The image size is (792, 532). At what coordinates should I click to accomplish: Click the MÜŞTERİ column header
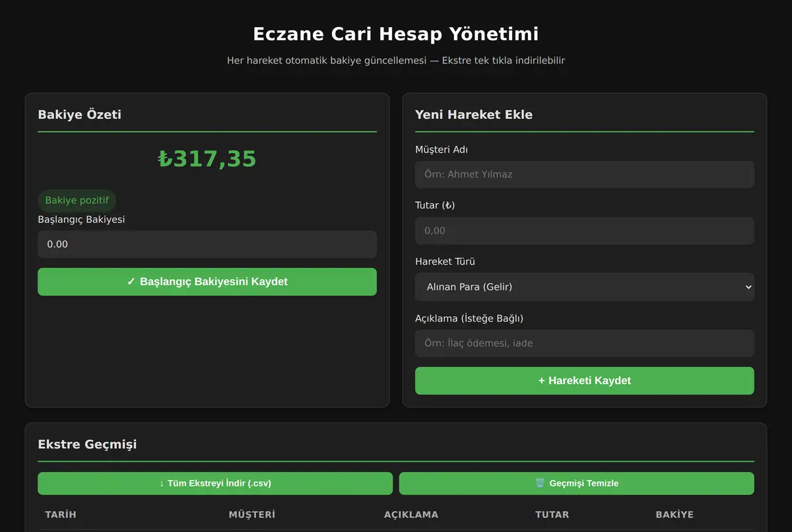(x=251, y=514)
